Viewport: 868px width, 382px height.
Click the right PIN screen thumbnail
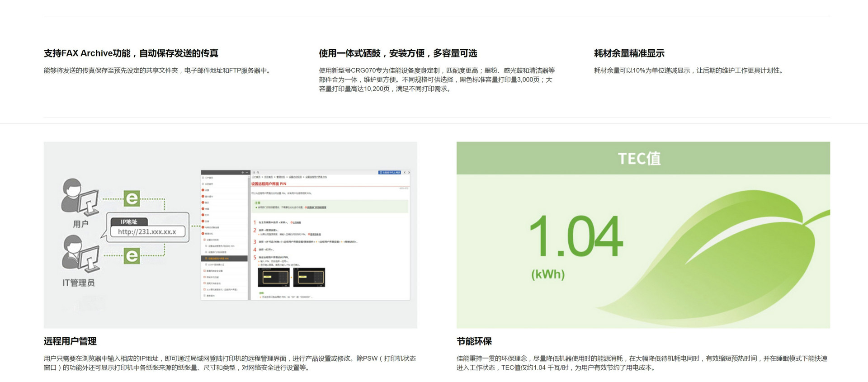coord(309,277)
